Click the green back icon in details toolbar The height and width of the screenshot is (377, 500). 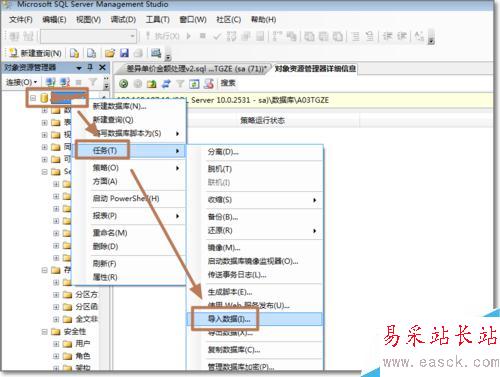123,84
